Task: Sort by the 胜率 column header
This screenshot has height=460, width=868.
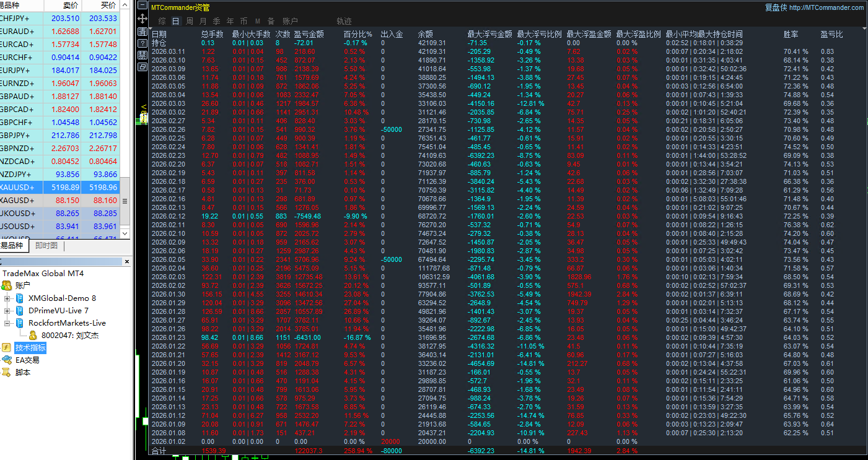Action: click(x=791, y=34)
